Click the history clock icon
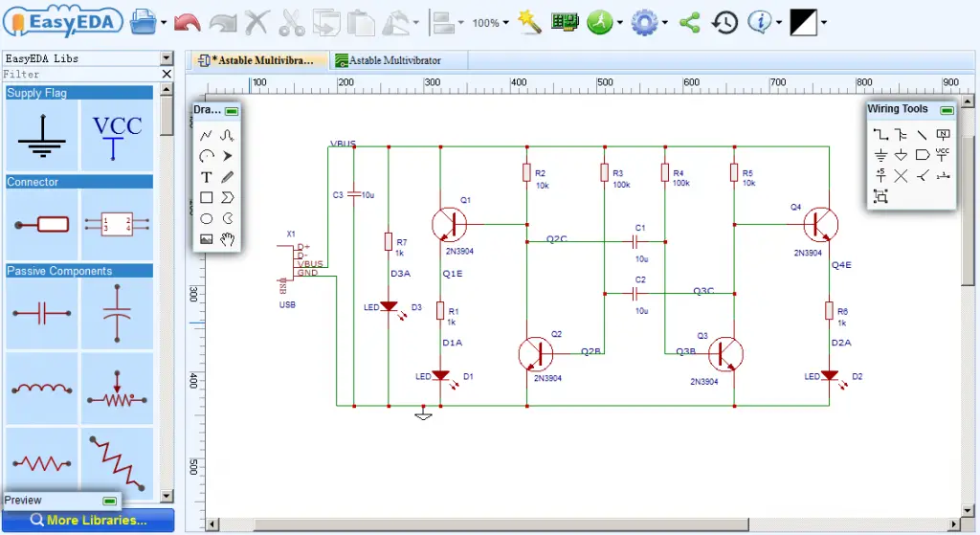The image size is (980, 535). pyautogui.click(x=725, y=23)
